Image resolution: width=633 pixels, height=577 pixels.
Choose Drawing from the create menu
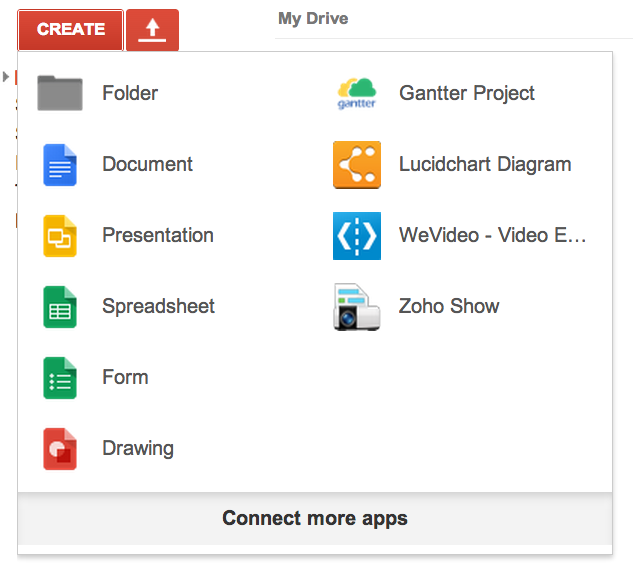tap(138, 449)
